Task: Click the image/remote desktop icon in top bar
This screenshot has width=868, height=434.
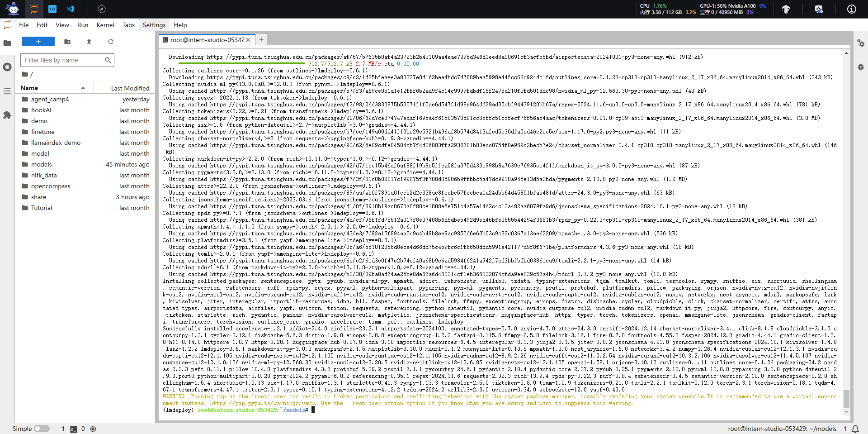Action: pos(819,9)
